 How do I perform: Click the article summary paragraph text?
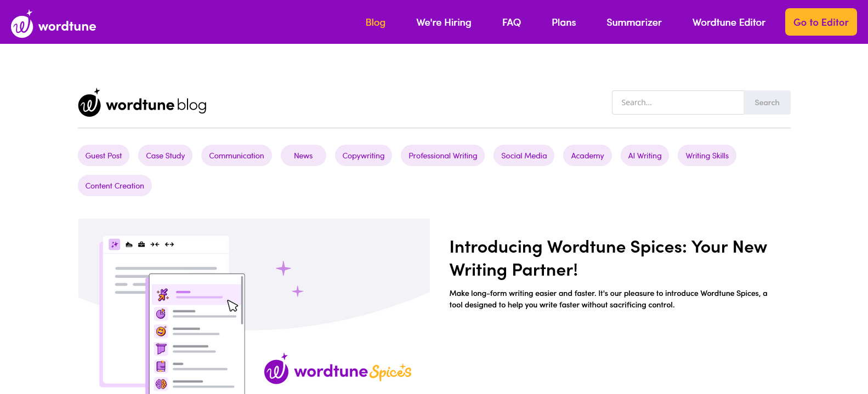pos(608,299)
